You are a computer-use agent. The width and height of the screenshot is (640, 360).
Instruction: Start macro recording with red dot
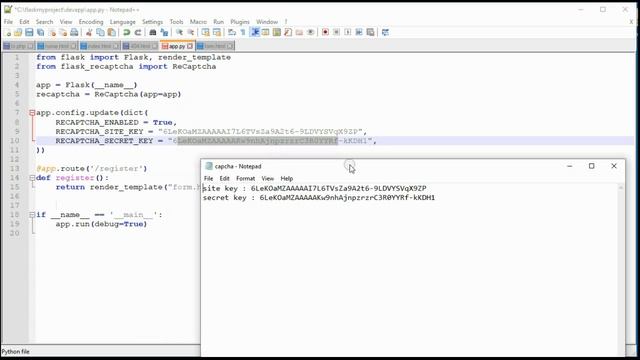325,32
